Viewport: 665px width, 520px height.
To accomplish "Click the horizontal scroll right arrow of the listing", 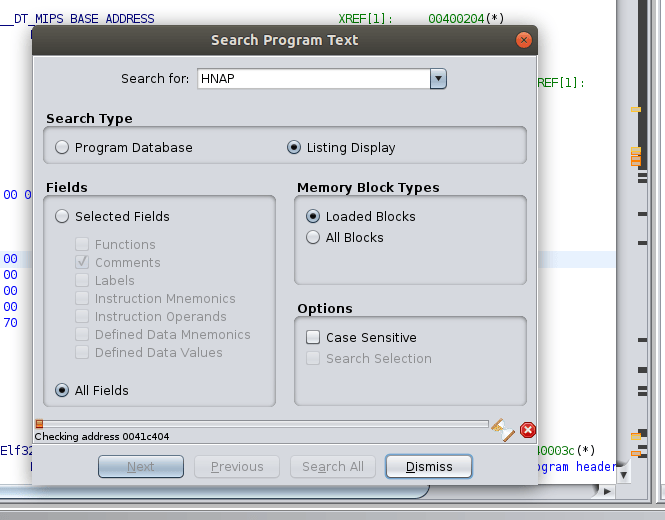I will pyautogui.click(x=606, y=492).
